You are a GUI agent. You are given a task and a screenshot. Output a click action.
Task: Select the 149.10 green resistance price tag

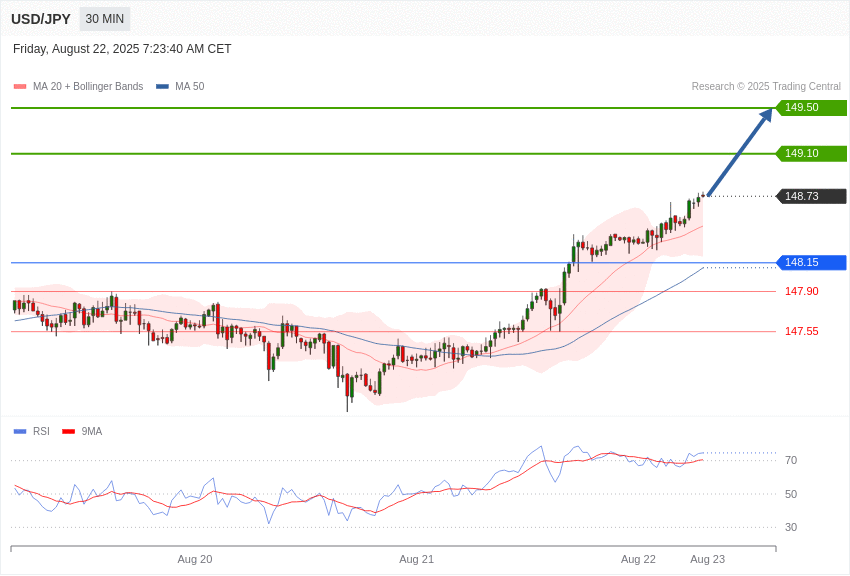pos(811,154)
